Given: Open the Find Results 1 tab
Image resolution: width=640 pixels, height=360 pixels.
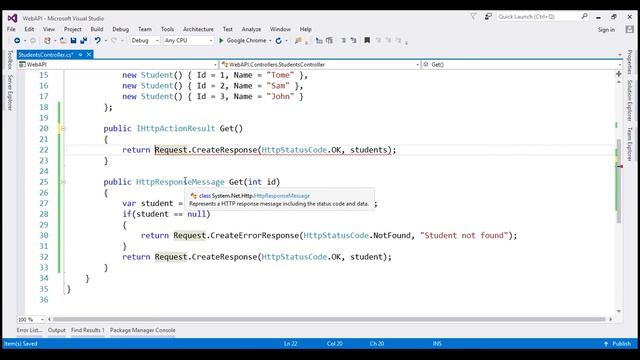Looking at the screenshot, I should click(x=88, y=330).
